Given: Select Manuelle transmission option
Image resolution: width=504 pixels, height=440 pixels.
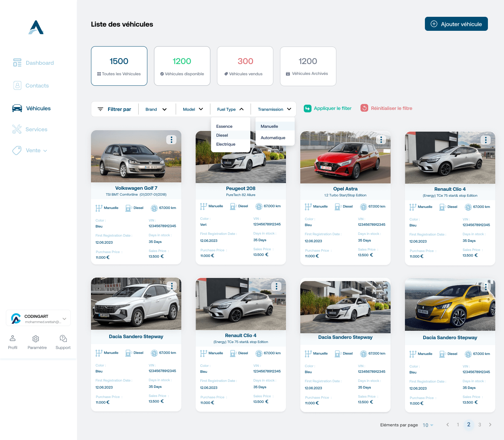Looking at the screenshot, I should click(275, 126).
